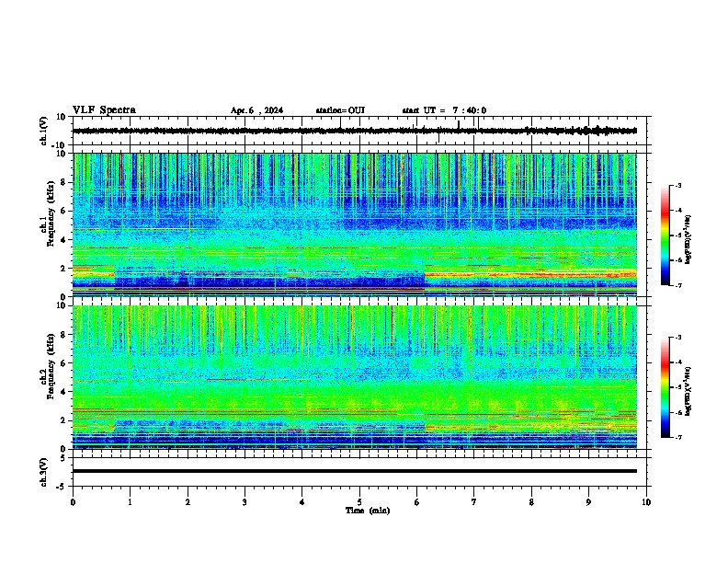The height and width of the screenshot is (563, 728).
Task: Click time axis tick label "2"
Action: [188, 502]
